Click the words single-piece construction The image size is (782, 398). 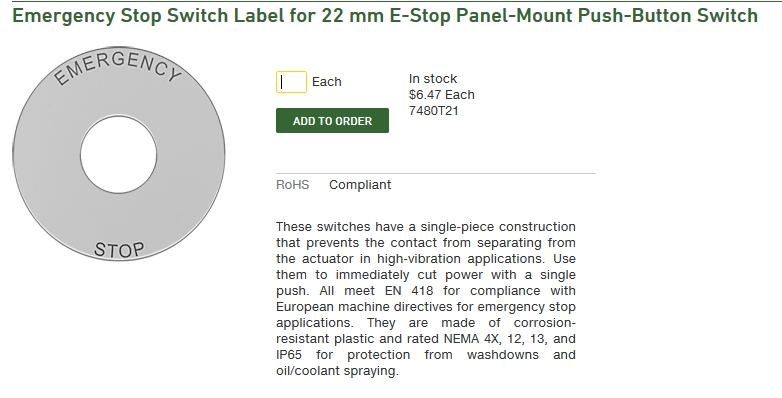pos(498,226)
